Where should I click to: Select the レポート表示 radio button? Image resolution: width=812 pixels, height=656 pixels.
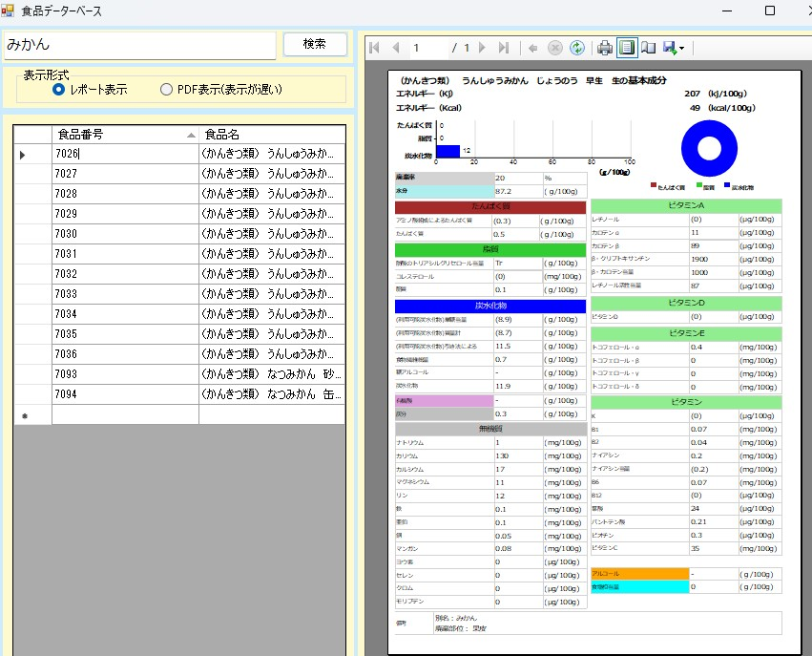(59, 90)
